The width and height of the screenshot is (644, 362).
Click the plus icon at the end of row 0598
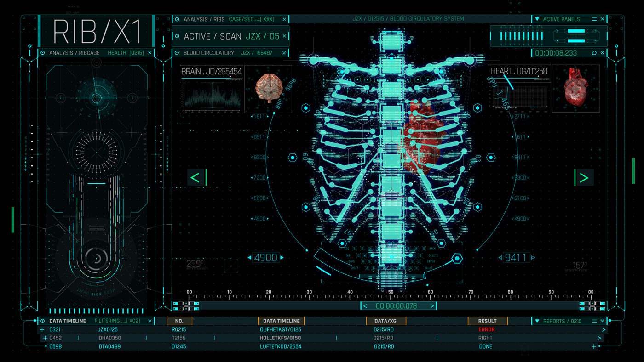coord(594,346)
